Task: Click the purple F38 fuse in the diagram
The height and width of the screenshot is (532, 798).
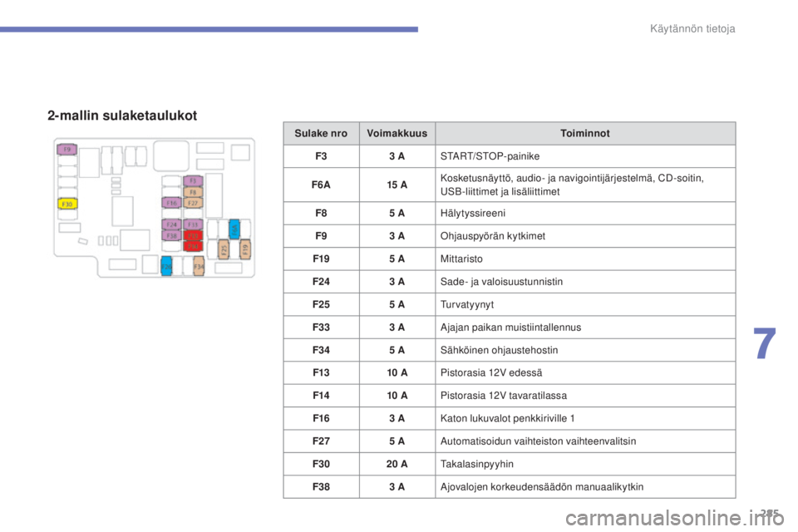Action: 171,235
